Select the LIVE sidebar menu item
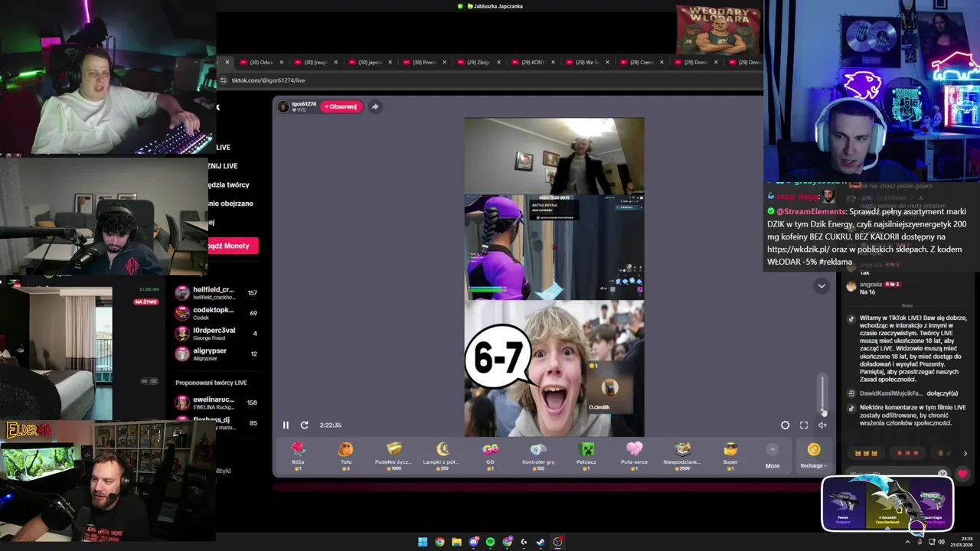Image resolution: width=980 pixels, height=551 pixels. [x=223, y=147]
